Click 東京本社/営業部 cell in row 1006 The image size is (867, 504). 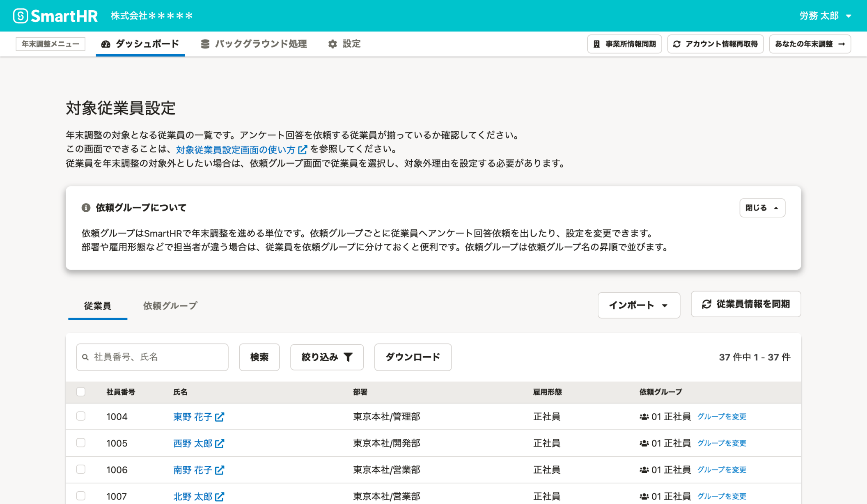(387, 470)
